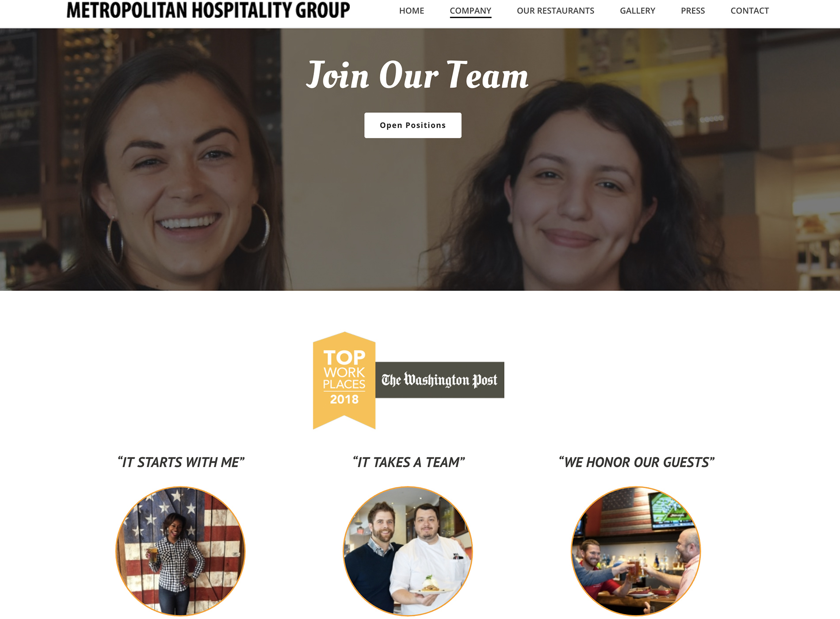Click the 2018 text on the yellow badge
This screenshot has width=840, height=619.
(344, 399)
